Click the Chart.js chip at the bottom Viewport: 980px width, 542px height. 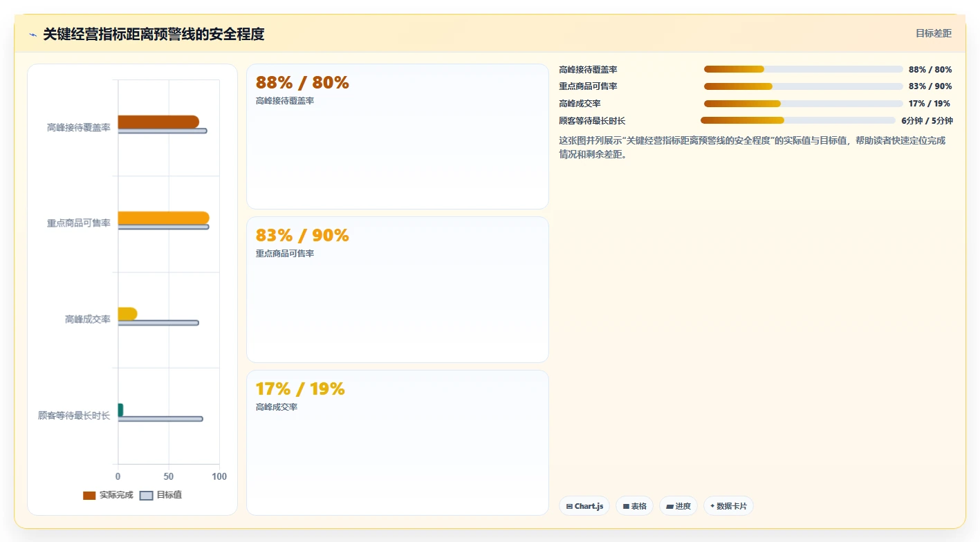tap(584, 506)
